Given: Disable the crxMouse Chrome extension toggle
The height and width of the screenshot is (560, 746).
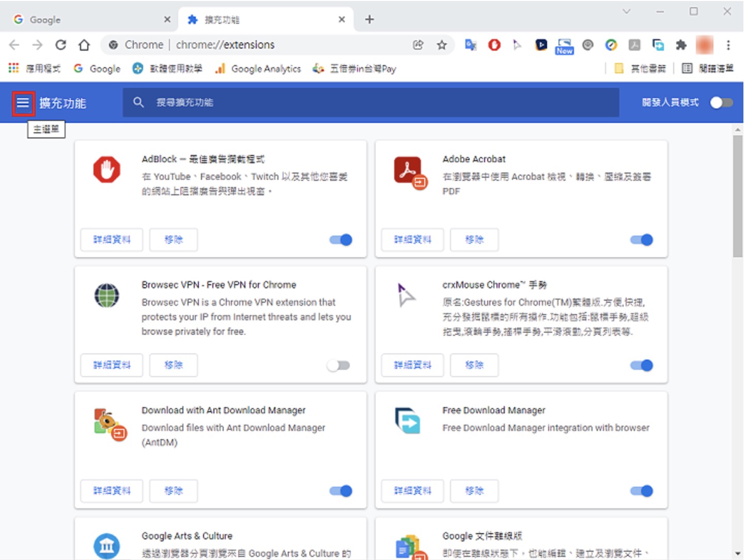Looking at the screenshot, I should [642, 365].
